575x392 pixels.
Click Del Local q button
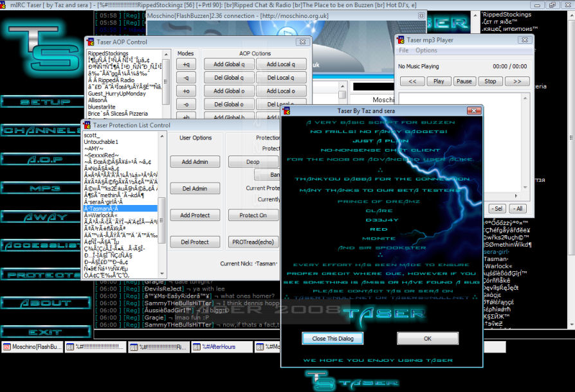click(x=280, y=78)
